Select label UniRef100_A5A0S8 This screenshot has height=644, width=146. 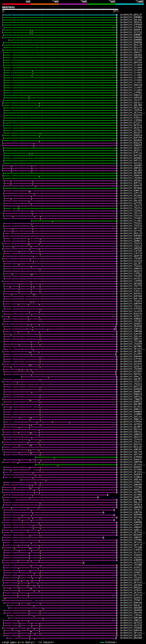pos(131,85)
